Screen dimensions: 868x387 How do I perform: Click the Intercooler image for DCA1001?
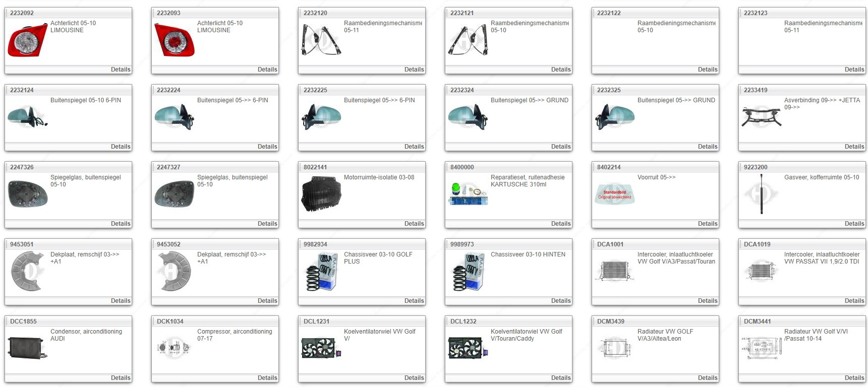[615, 271]
